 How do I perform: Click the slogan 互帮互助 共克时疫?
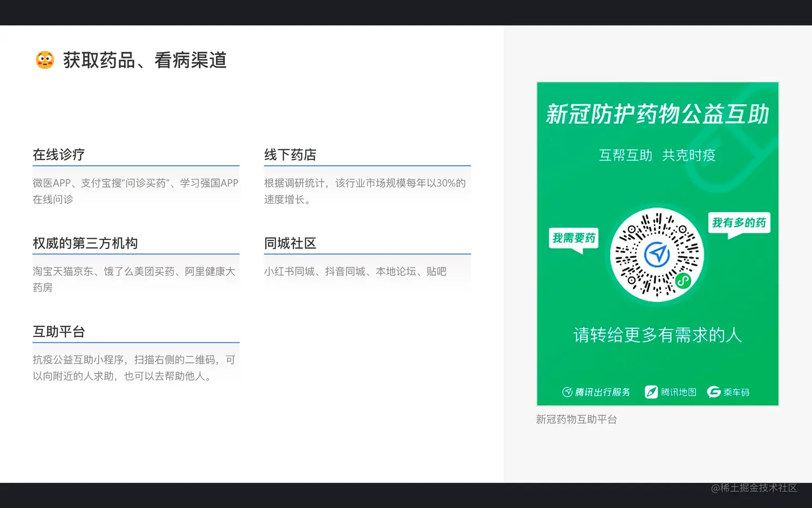coord(657,155)
